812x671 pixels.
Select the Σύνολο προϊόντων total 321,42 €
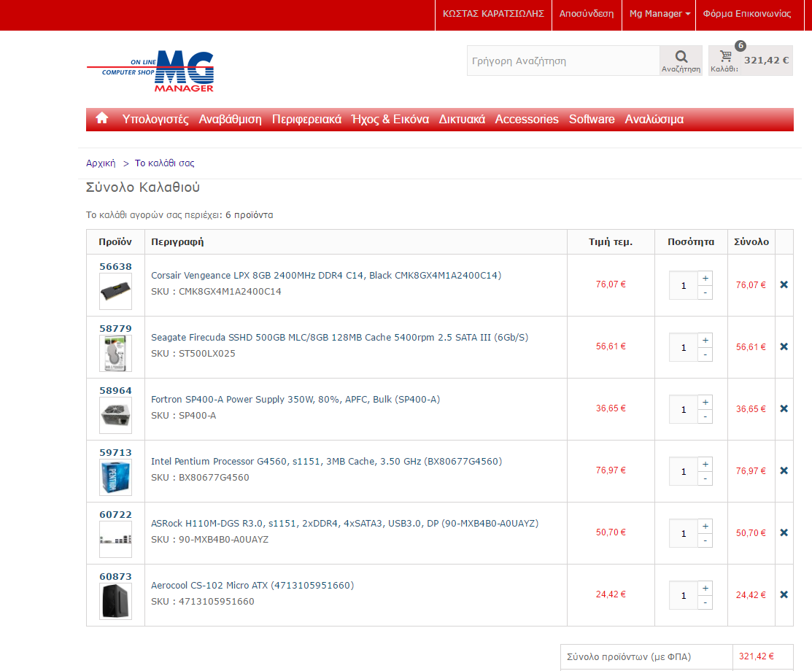[757, 656]
